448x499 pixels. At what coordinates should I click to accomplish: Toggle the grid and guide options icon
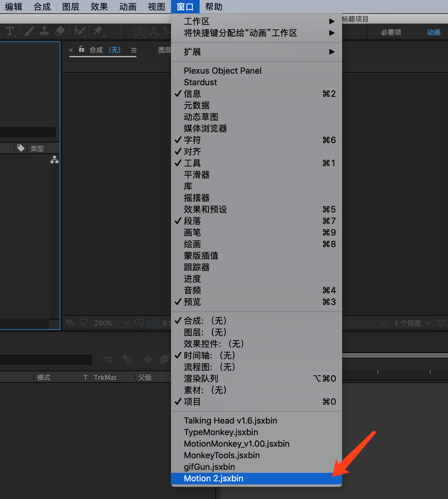pyautogui.click(x=139, y=323)
